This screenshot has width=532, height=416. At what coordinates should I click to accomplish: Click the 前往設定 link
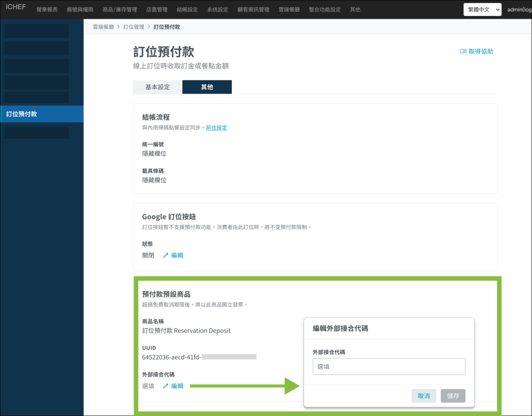pos(216,128)
